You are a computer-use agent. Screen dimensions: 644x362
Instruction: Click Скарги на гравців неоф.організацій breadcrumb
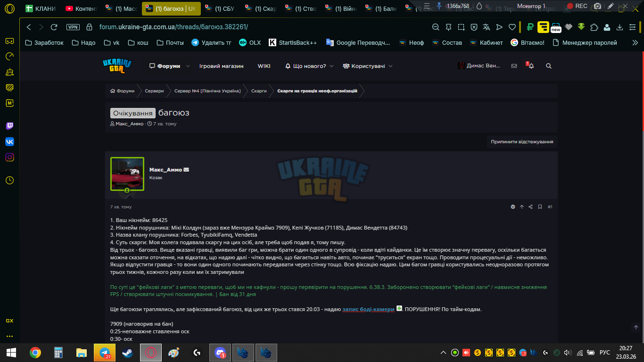[x=317, y=91]
